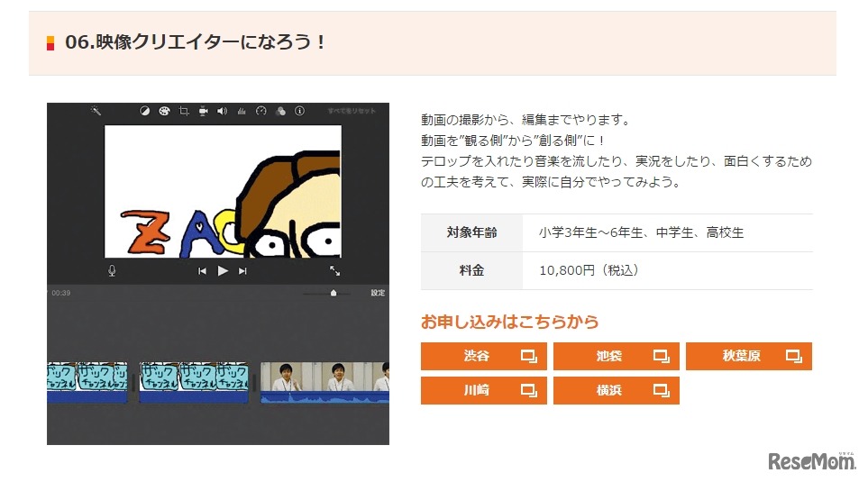Select the crop tool icon
Image resolution: width=868 pixels, height=482 pixels.
click(x=184, y=111)
